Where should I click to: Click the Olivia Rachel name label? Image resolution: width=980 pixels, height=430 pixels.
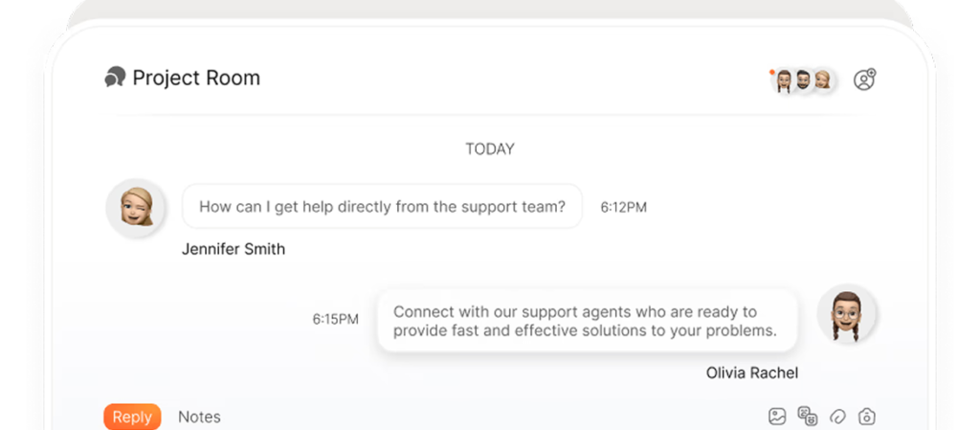pos(751,373)
